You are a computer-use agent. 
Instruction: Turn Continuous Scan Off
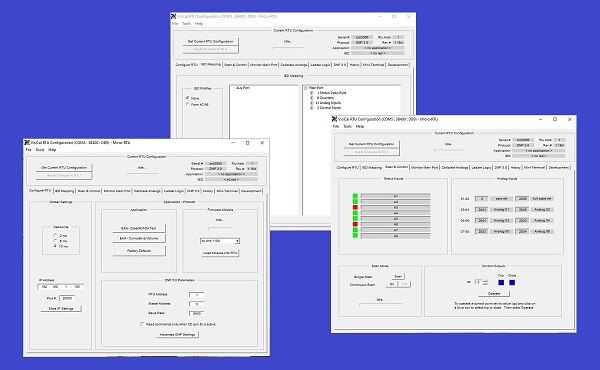coord(404,284)
